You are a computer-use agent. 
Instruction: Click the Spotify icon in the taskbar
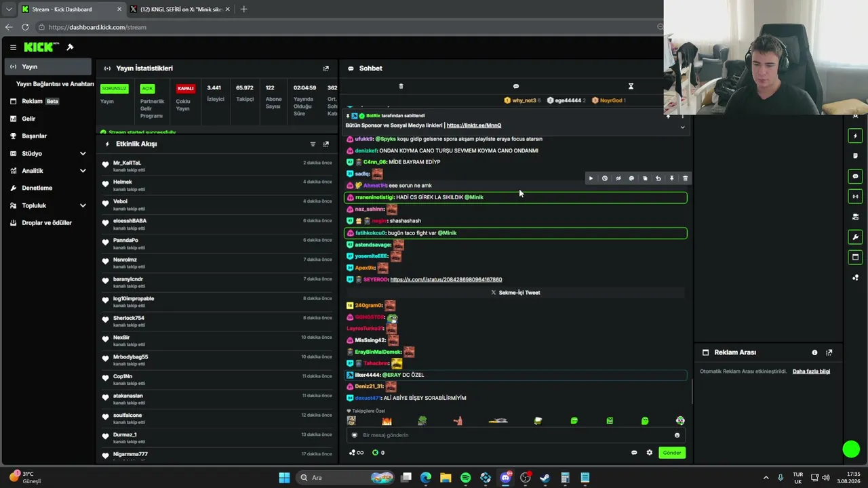coord(465,478)
